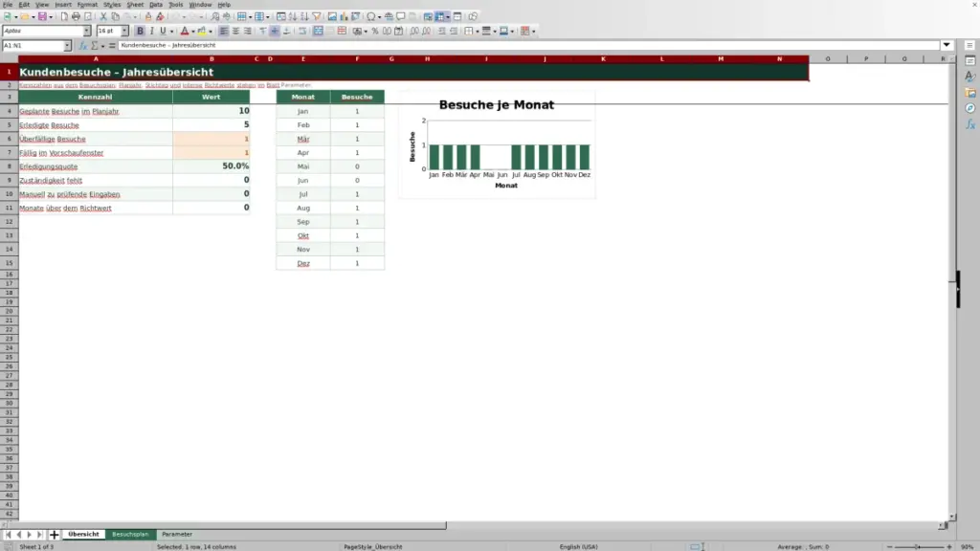Open the sidebar Navigator icon
This screenshot has height=551, width=980.
(970, 108)
